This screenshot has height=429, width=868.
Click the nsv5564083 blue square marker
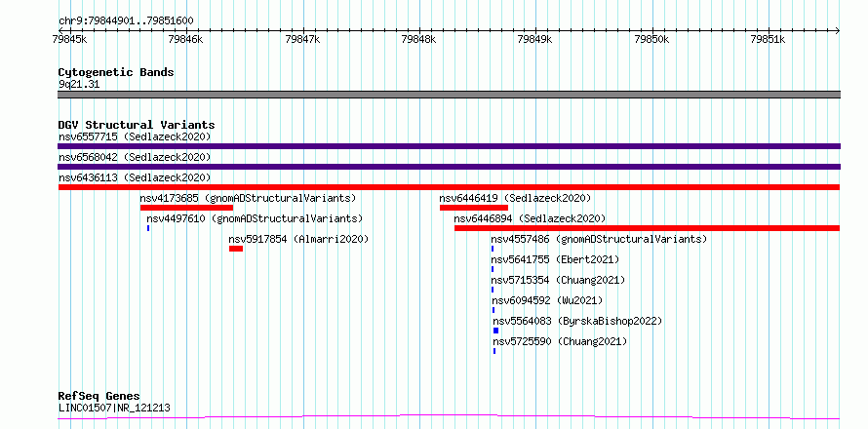(496, 331)
